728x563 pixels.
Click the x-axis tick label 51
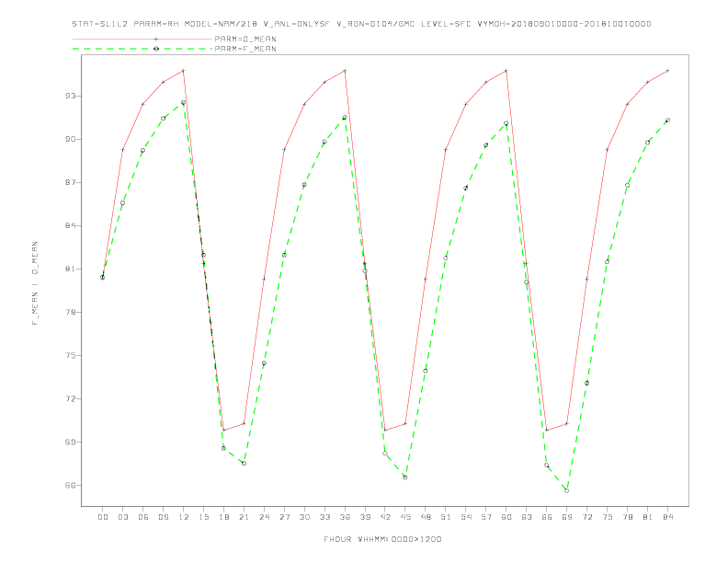[446, 517]
